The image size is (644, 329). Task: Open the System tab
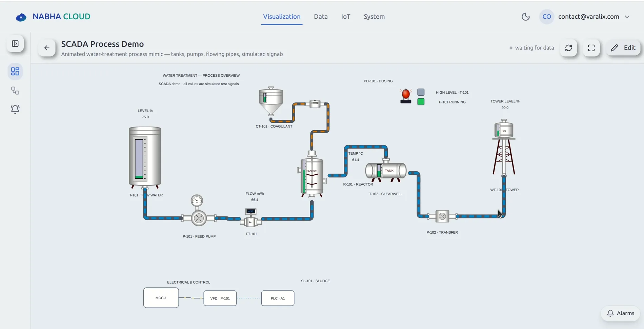(x=374, y=17)
